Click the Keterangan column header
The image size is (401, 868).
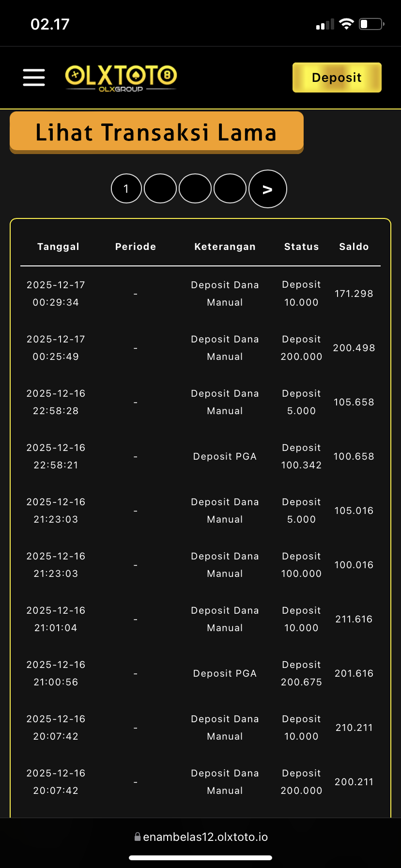point(225,247)
